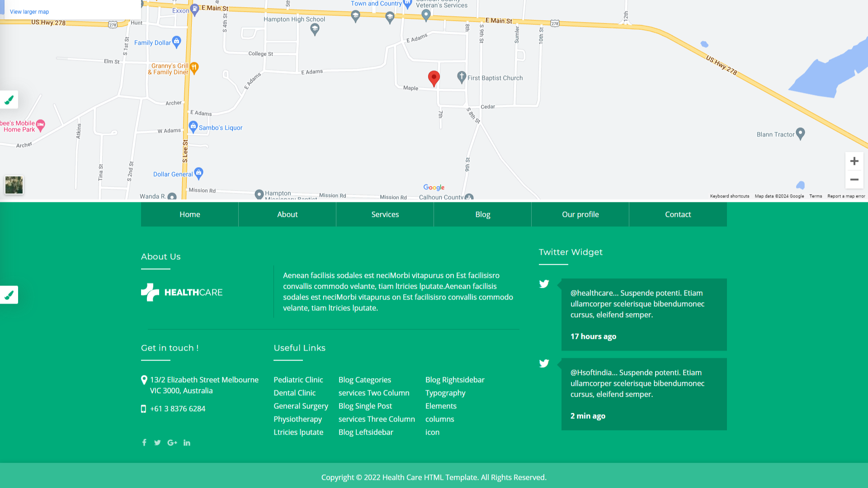Open the Pediatric Clinic link

298,380
